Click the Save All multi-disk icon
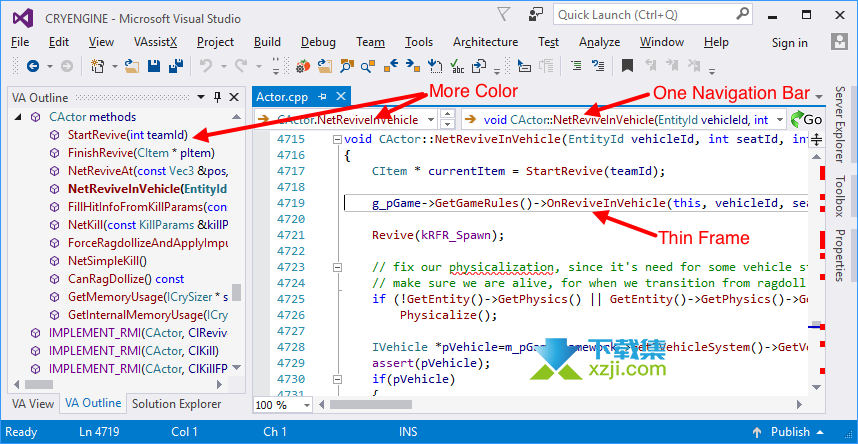The image size is (858, 444). (x=176, y=67)
